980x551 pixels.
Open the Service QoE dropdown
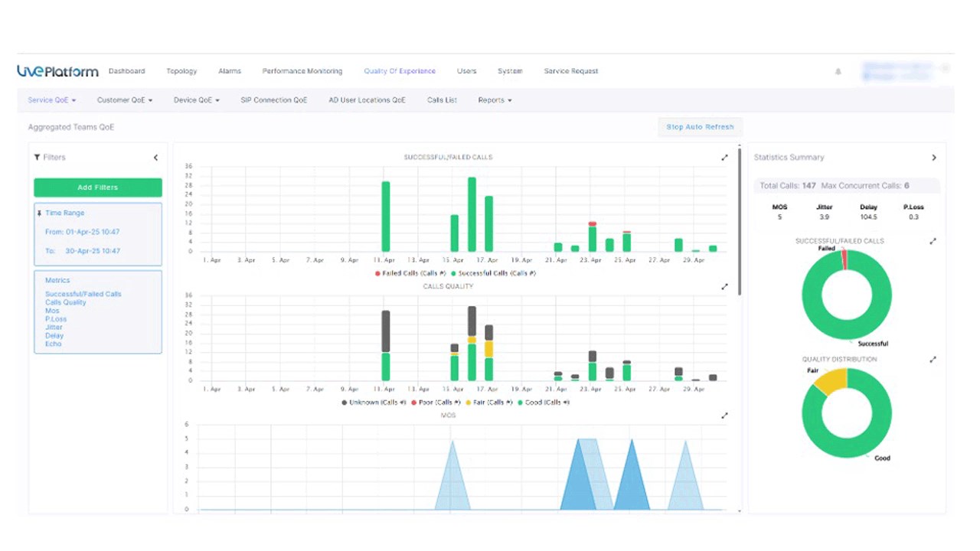coord(51,100)
